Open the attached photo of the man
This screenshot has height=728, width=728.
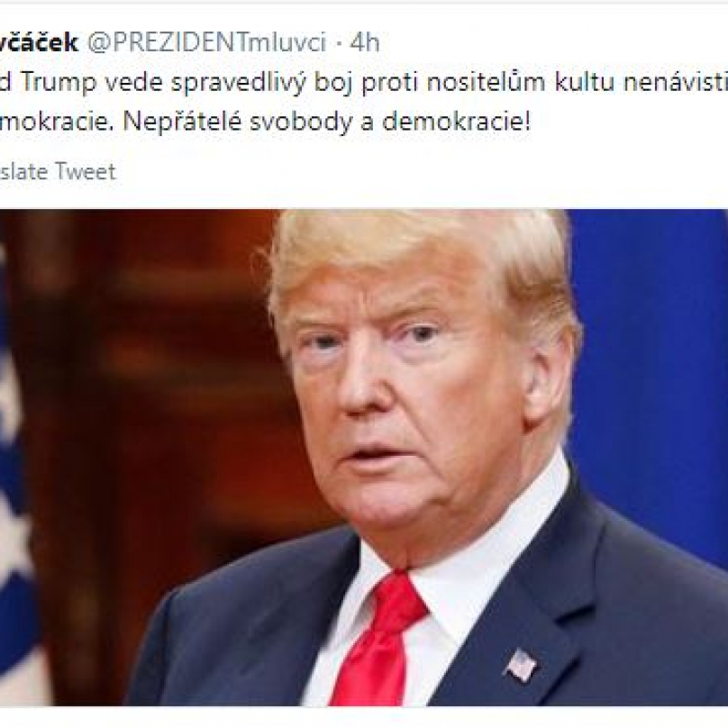pos(364,458)
